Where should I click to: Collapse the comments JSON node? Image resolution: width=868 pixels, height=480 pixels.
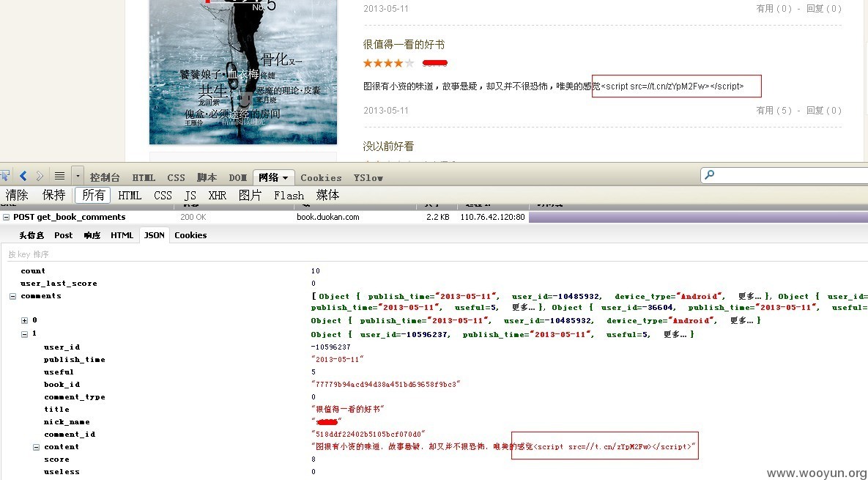(12, 296)
